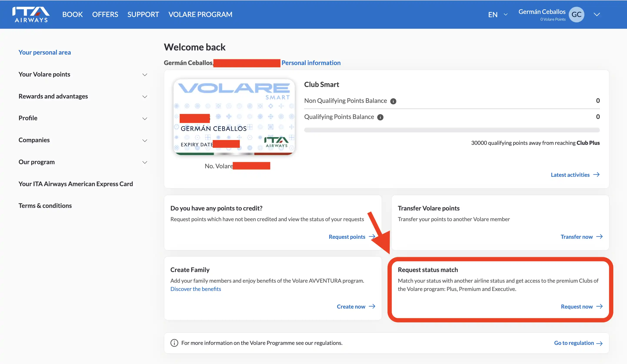Click the 0 Volare Points header text

(553, 19)
